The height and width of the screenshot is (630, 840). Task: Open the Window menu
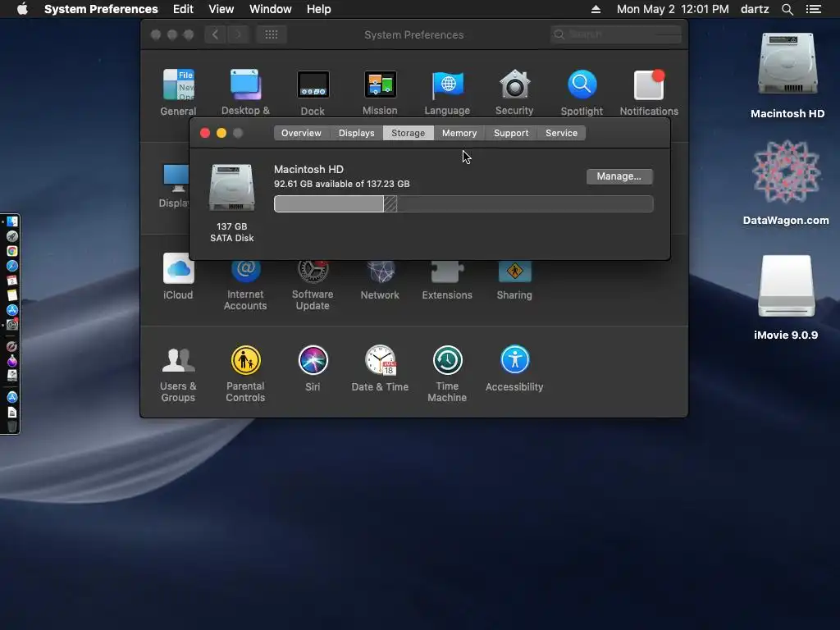tap(271, 9)
